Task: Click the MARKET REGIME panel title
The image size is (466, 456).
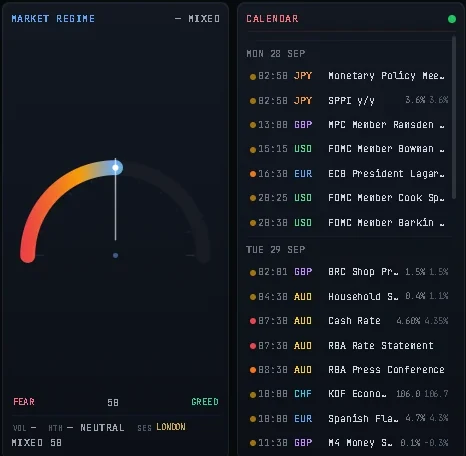Action: coord(53,19)
